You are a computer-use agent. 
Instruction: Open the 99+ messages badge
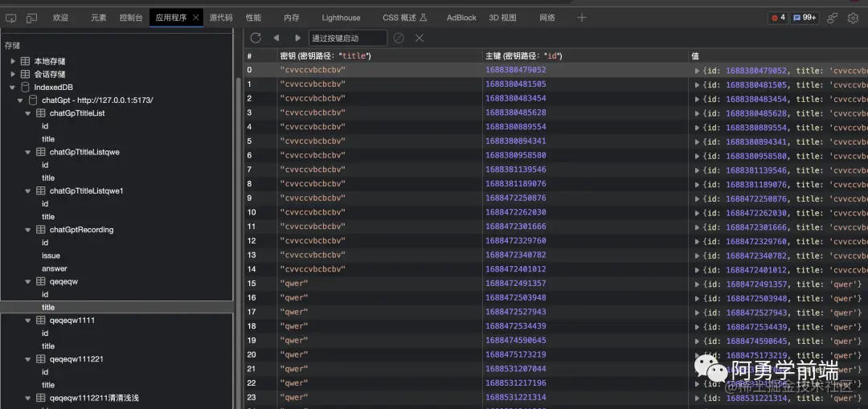pyautogui.click(x=805, y=18)
